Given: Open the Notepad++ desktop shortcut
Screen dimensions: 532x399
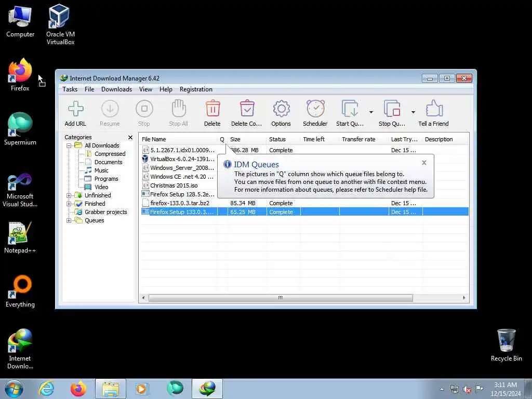Looking at the screenshot, I should pos(20,237).
